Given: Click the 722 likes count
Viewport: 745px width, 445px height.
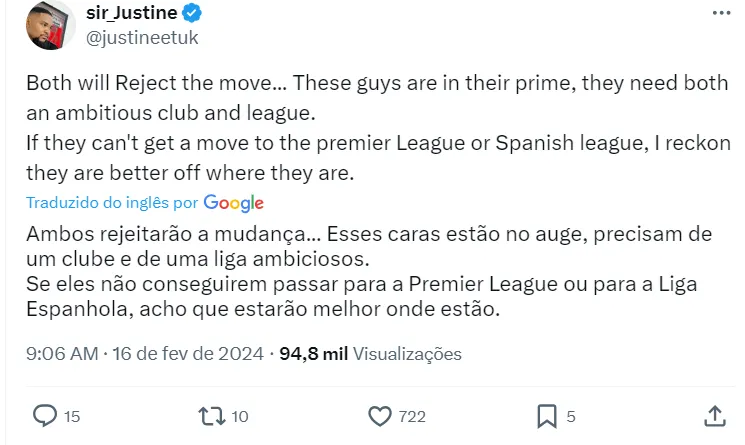Looking at the screenshot, I should (412, 417).
